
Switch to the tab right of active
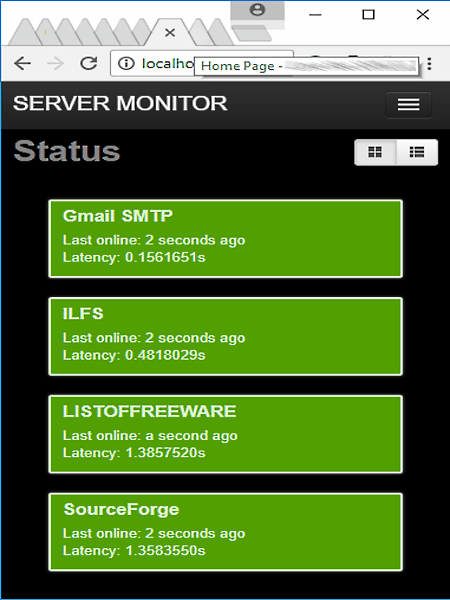pos(201,32)
